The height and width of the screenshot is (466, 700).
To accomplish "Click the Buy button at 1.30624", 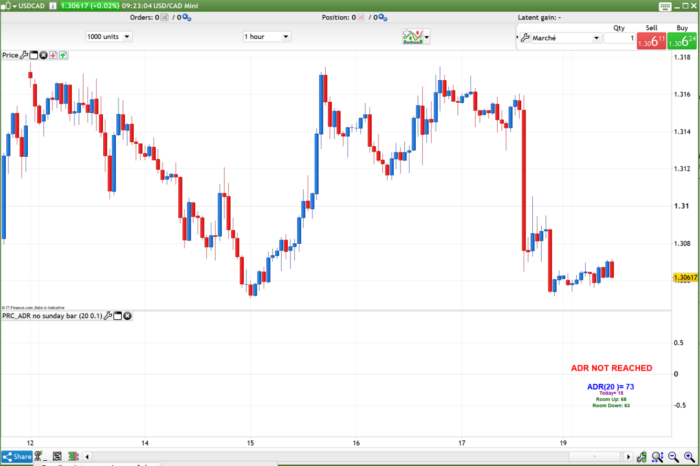I will [x=682, y=42].
